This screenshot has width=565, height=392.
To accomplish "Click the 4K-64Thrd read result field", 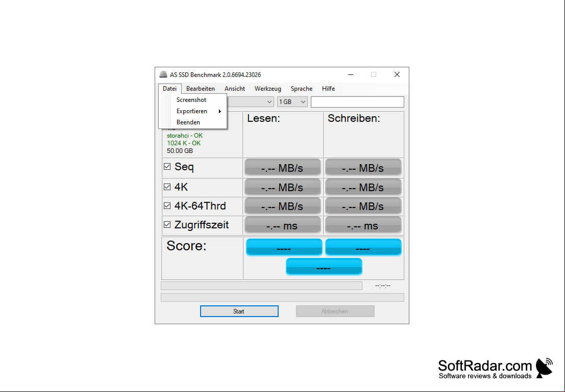I will coord(283,206).
